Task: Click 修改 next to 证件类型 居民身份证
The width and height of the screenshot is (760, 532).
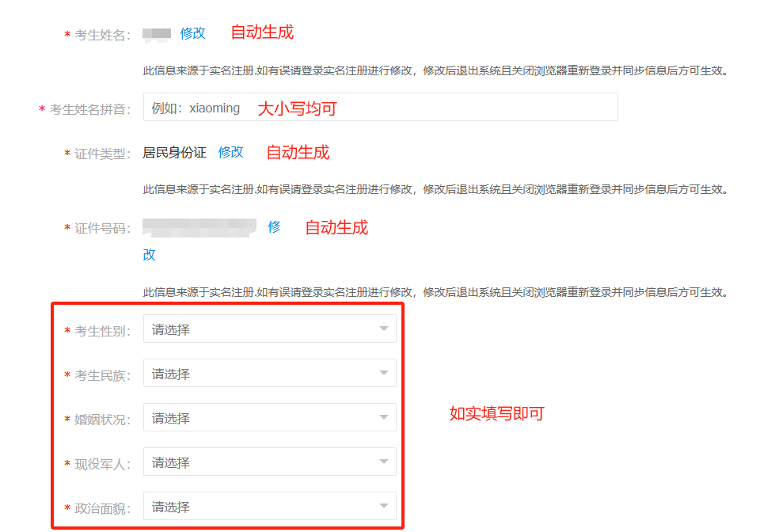Action: 230,152
